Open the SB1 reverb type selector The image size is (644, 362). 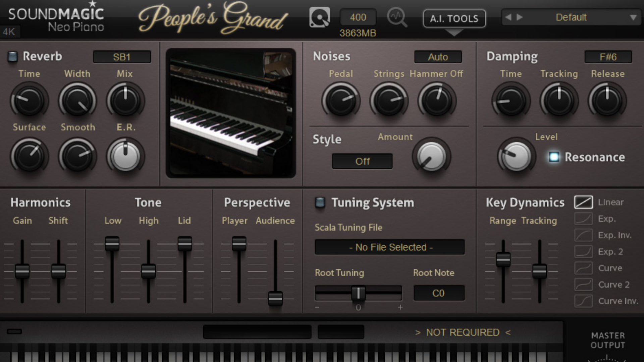[x=122, y=57]
